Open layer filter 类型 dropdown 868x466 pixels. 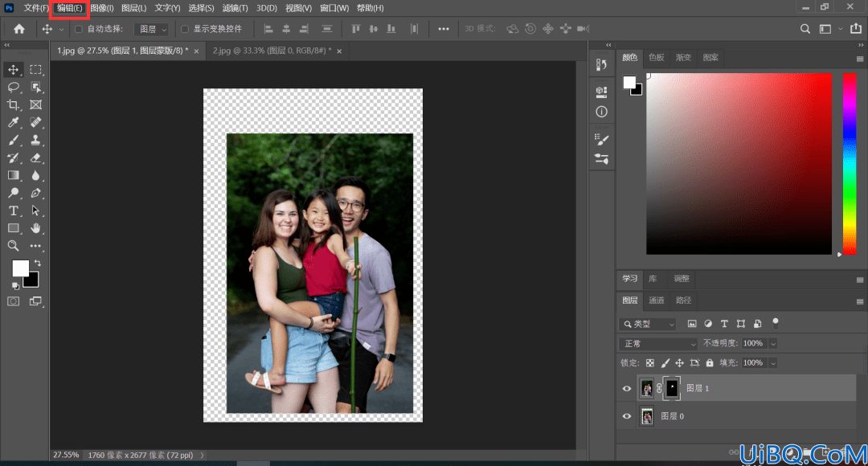(648, 324)
